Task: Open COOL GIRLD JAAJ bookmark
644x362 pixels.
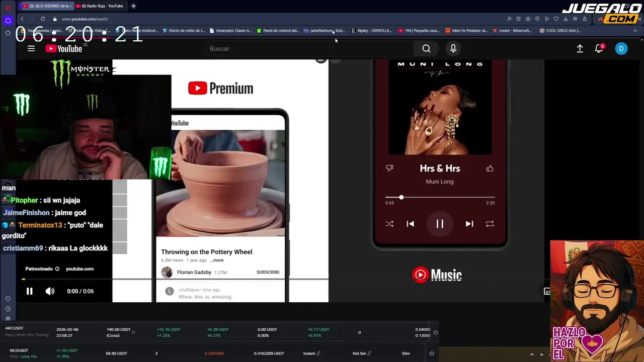Action: [560, 31]
